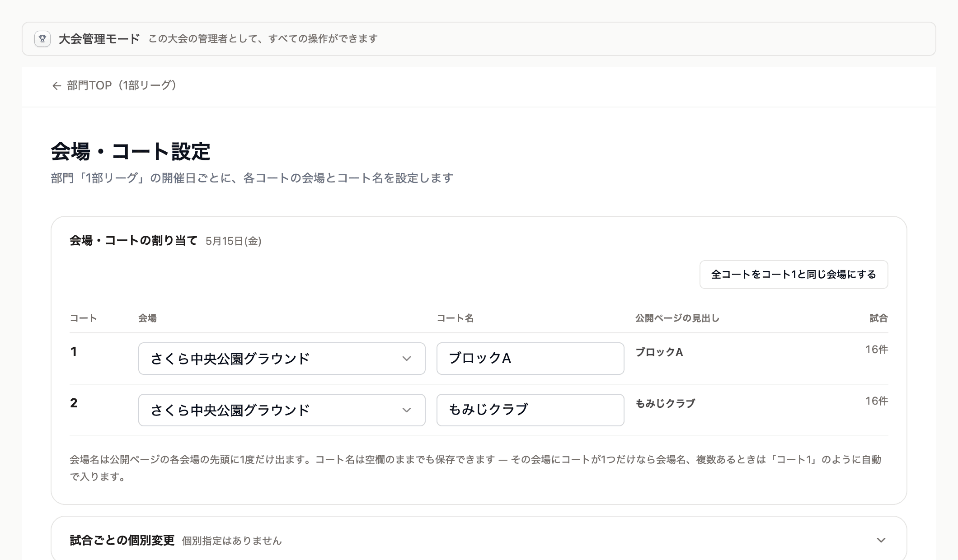
Task: Click the 会場・コート設定 page title
Action: 131,151
